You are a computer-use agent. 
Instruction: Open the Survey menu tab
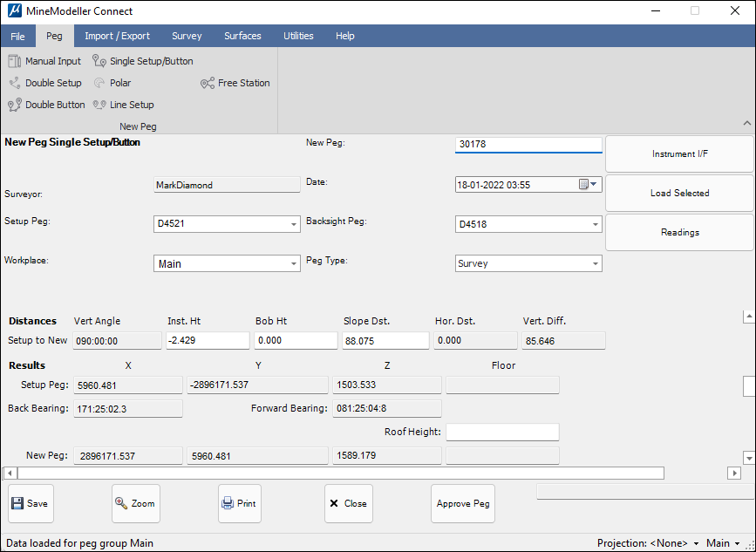[x=187, y=36]
